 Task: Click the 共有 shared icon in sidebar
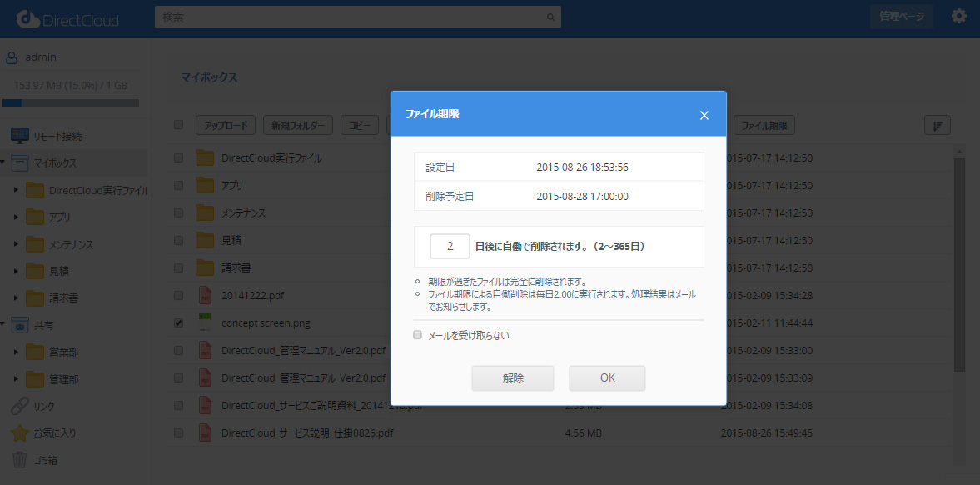tap(21, 326)
